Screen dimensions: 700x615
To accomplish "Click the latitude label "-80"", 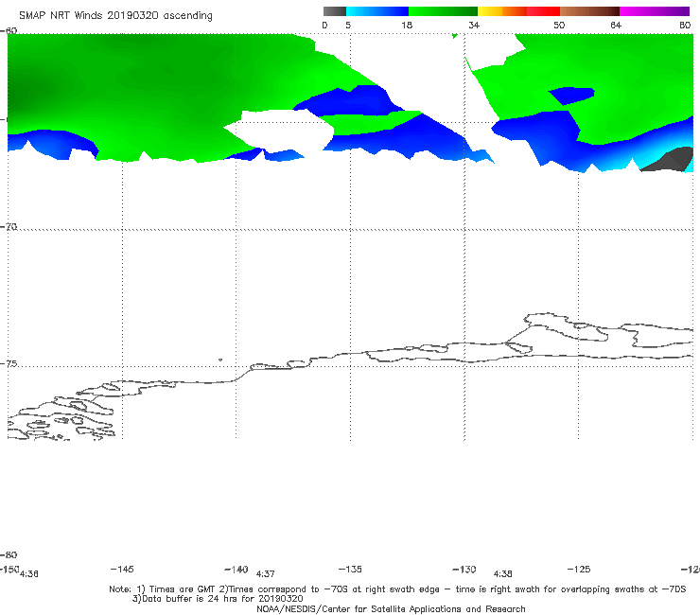I will click(x=9, y=554).
